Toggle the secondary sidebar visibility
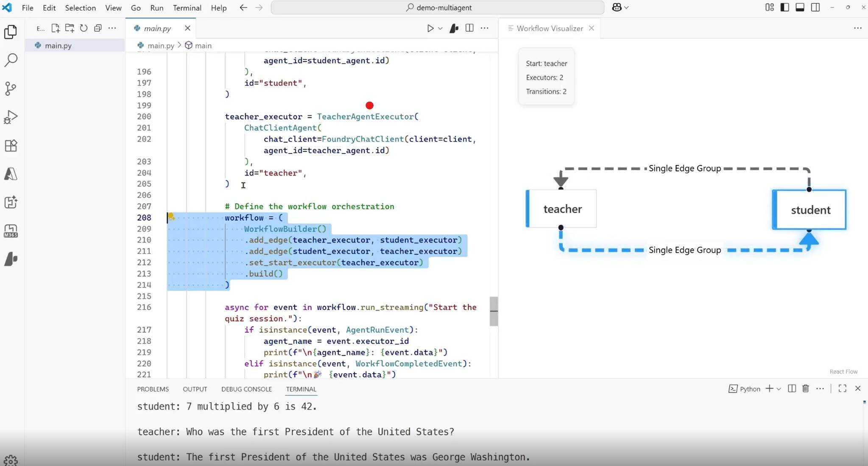Image resolution: width=868 pixels, height=466 pixels. [x=815, y=7]
